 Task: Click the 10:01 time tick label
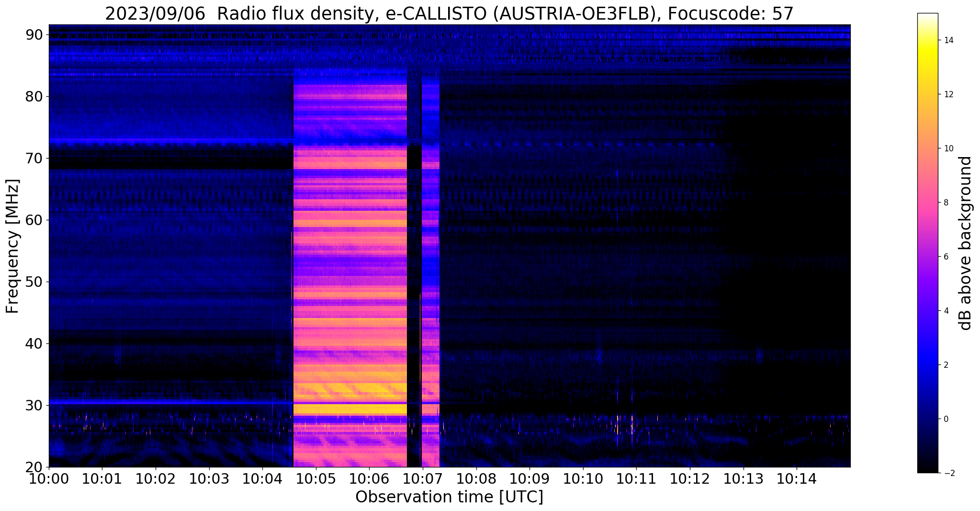pyautogui.click(x=102, y=478)
